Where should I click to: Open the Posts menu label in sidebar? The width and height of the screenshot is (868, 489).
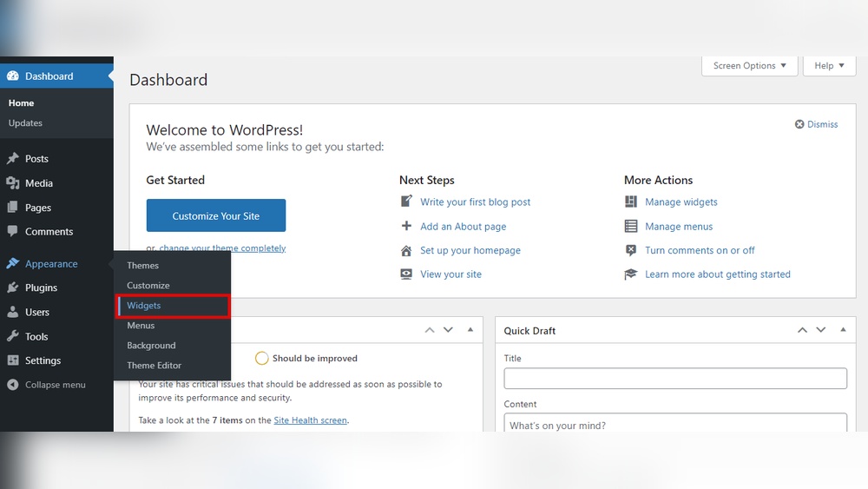(36, 158)
